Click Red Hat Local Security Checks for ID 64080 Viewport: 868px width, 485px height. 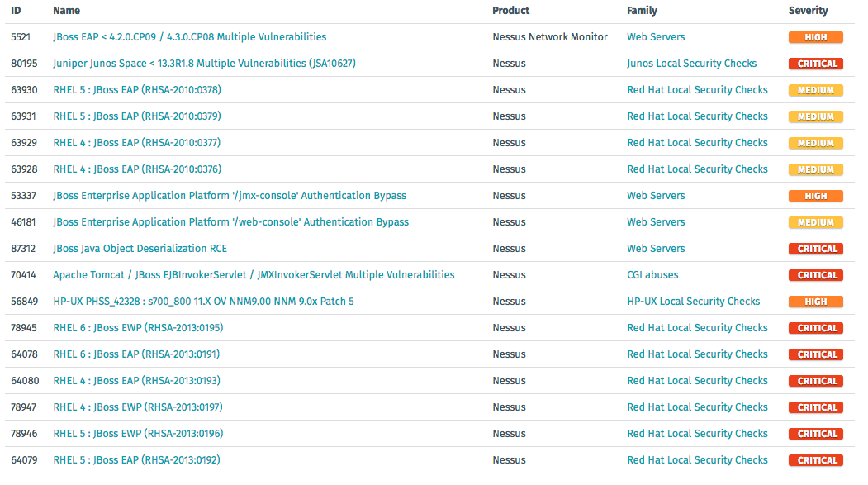(698, 381)
